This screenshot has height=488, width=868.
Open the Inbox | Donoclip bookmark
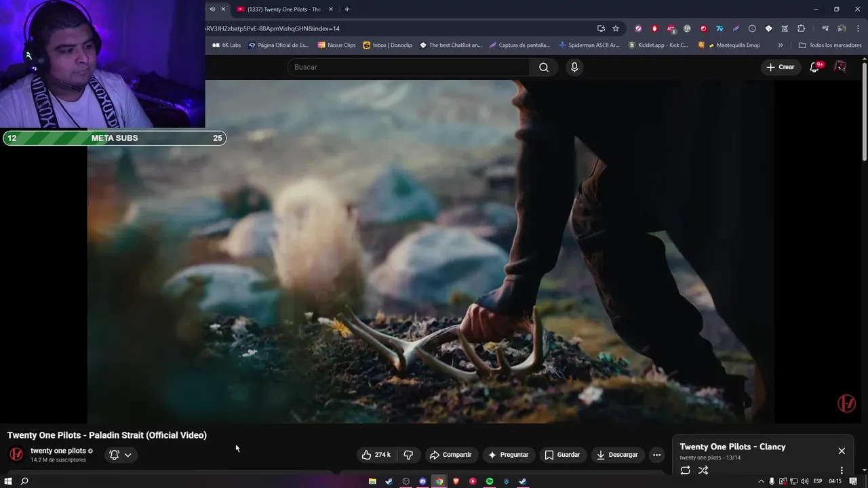click(388, 45)
